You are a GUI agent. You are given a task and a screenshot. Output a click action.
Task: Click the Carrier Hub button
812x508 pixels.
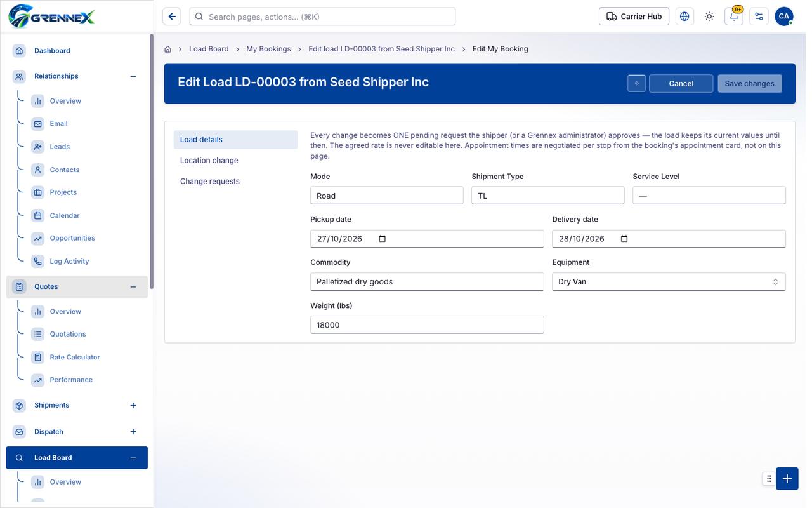634,17
